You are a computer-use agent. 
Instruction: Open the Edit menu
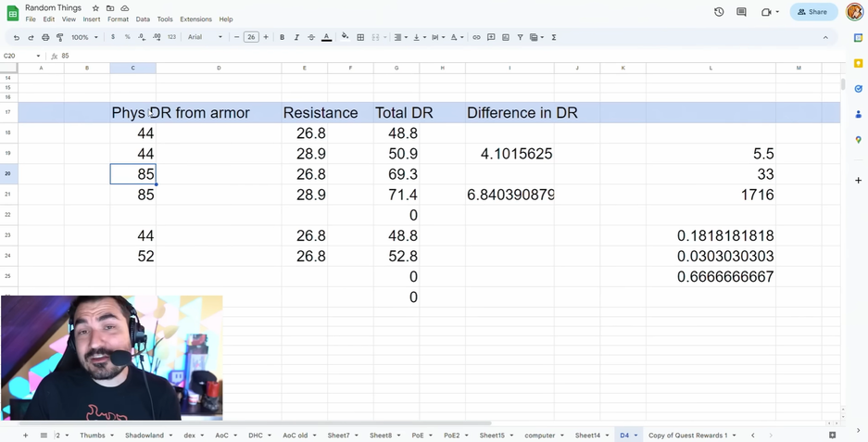[x=49, y=19]
